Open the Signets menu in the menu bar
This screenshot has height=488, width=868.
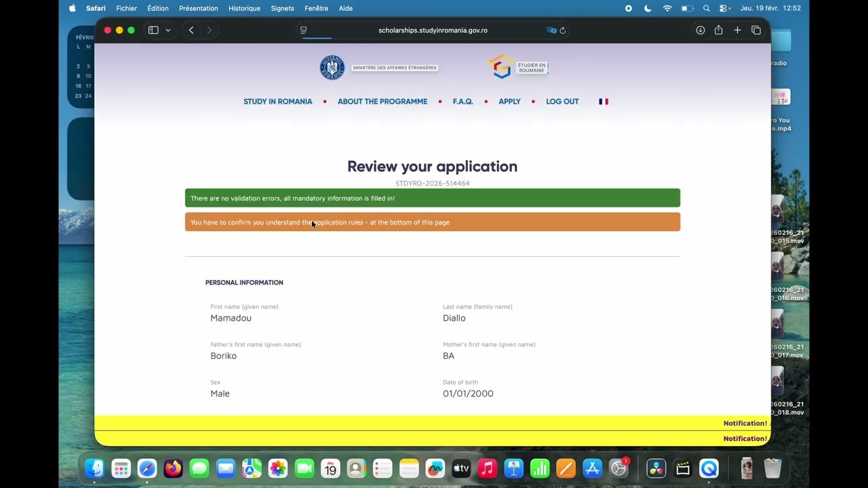[x=282, y=8]
